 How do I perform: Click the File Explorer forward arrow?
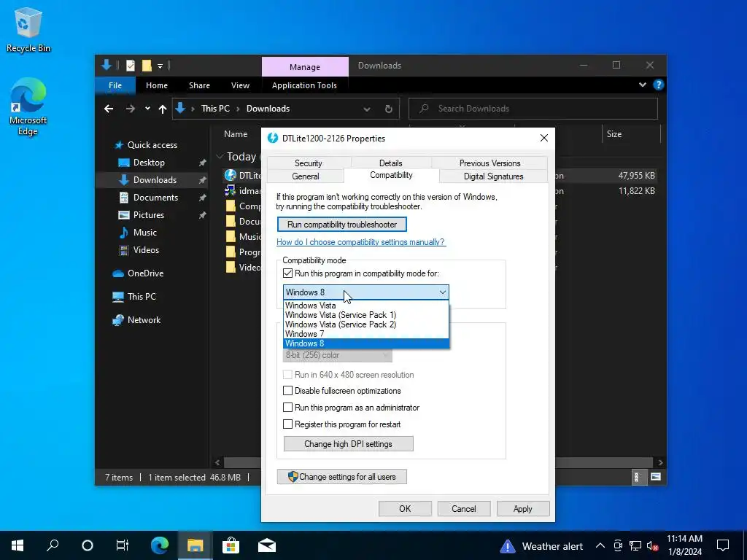[130, 109]
